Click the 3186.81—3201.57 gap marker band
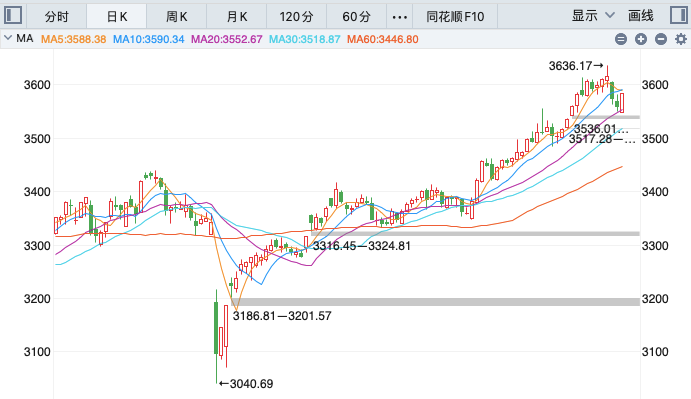691x399 pixels. click(435, 302)
